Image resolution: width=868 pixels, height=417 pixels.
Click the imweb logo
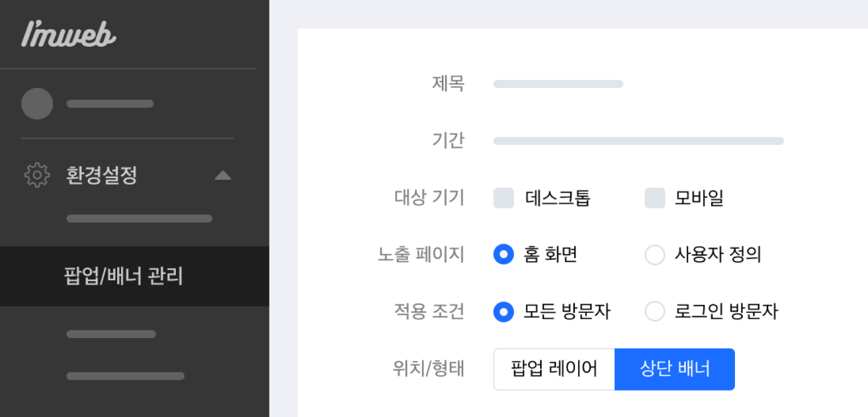point(69,35)
